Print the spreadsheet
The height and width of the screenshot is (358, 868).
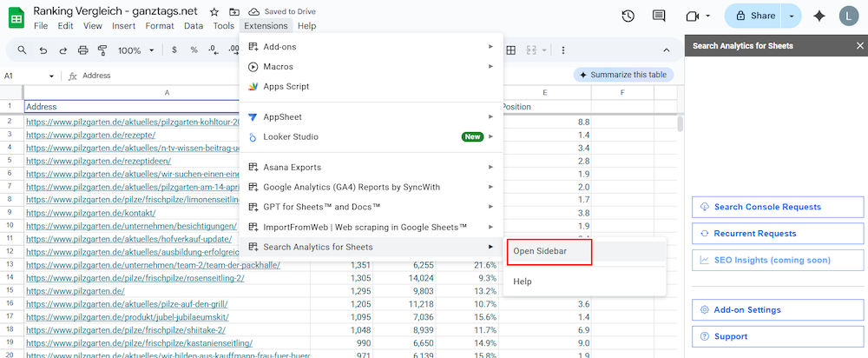82,50
